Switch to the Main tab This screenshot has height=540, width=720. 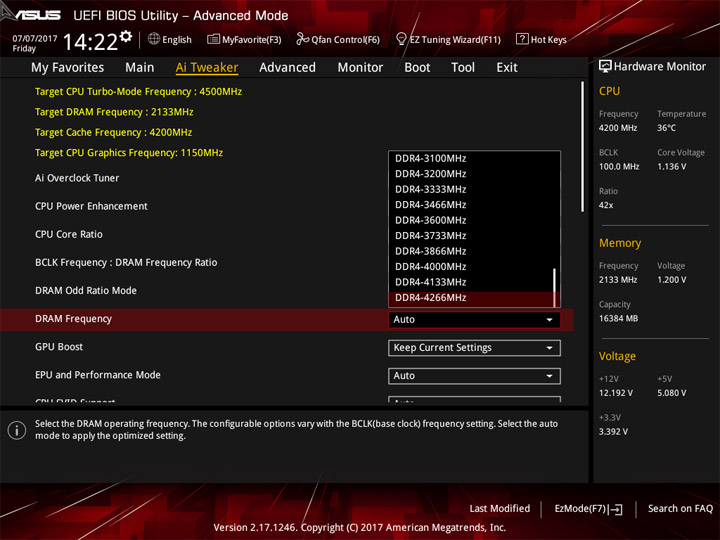point(140,68)
